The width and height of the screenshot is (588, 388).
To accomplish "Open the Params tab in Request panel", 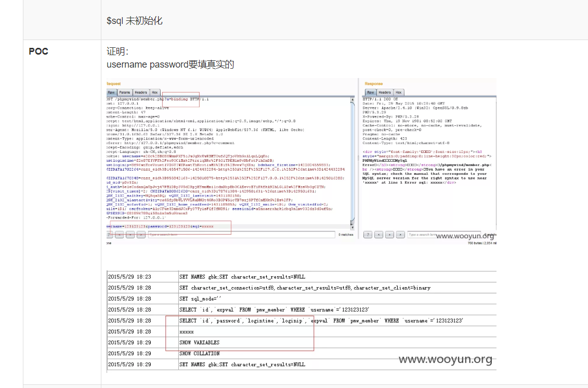I will (125, 93).
